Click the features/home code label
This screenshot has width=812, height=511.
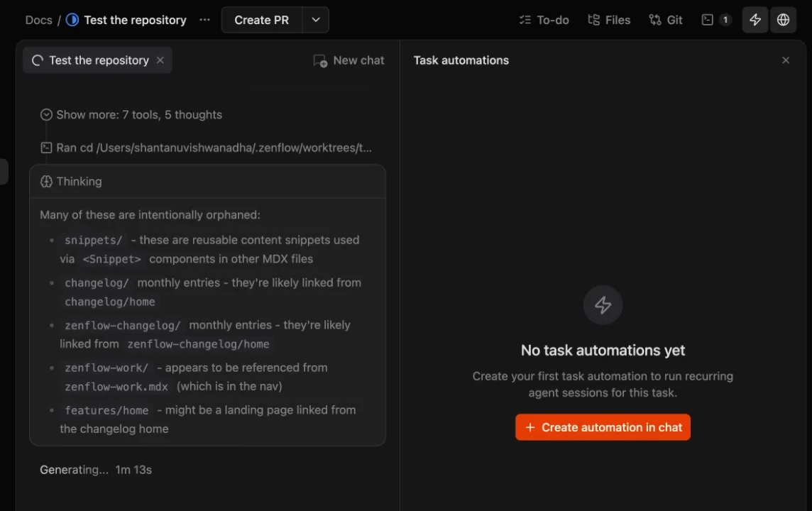(x=106, y=410)
